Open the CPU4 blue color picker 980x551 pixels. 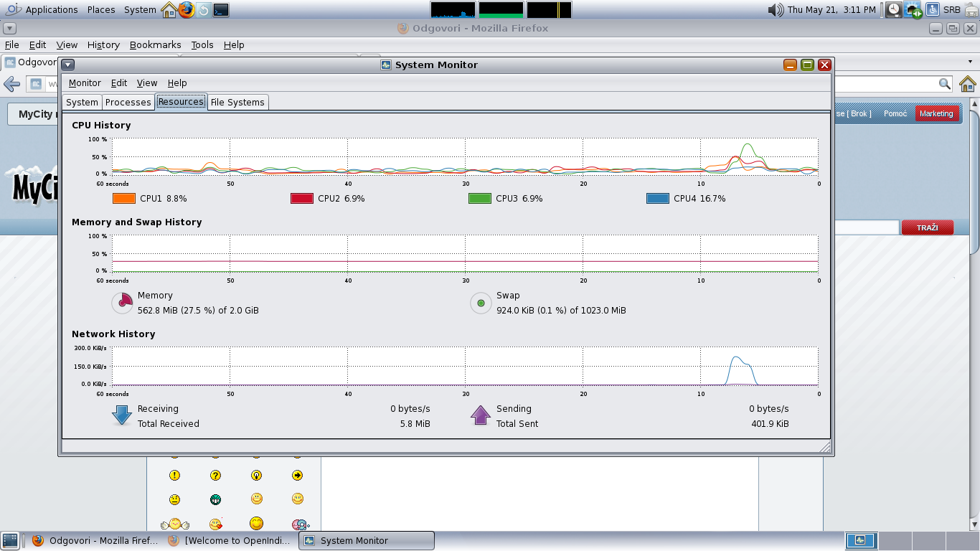click(x=658, y=199)
